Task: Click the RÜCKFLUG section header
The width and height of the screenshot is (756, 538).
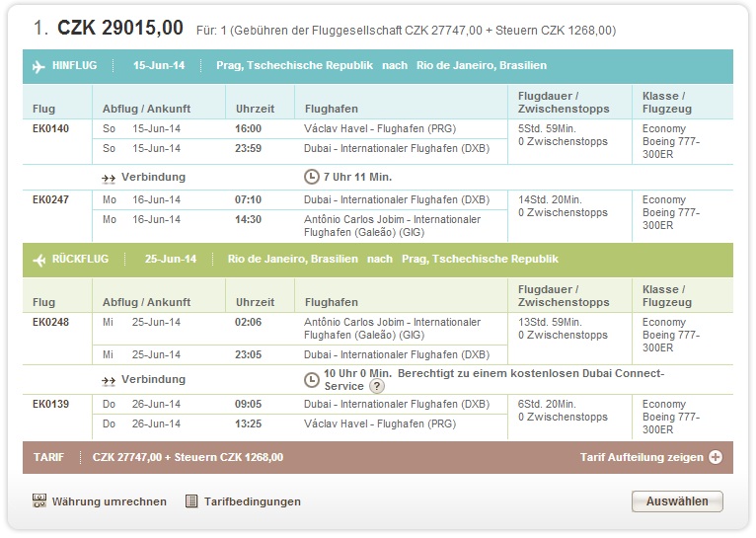Action: (x=378, y=260)
